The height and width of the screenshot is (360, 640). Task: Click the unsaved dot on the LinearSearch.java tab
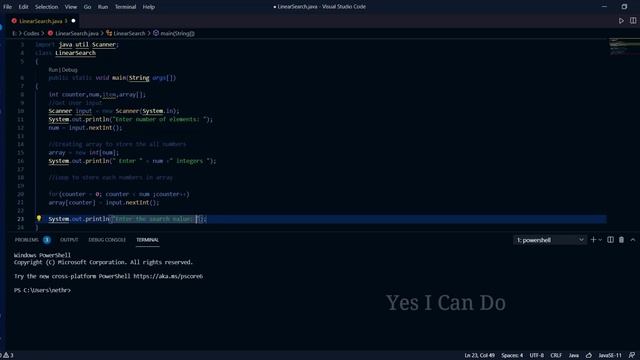point(73,21)
